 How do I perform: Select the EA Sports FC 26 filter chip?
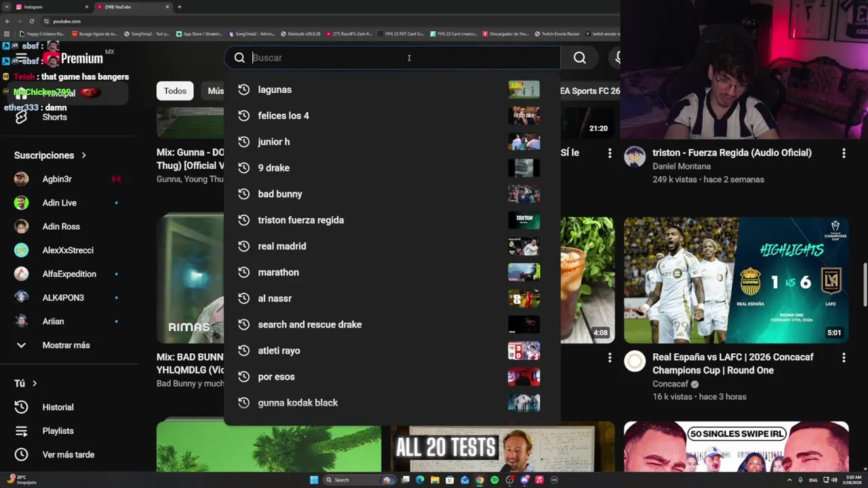pos(589,91)
